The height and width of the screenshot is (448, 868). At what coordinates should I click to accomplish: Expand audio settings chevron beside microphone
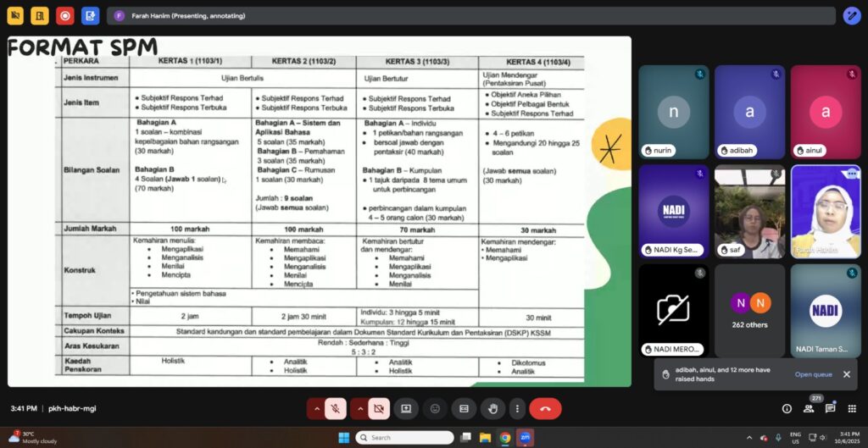point(317,409)
